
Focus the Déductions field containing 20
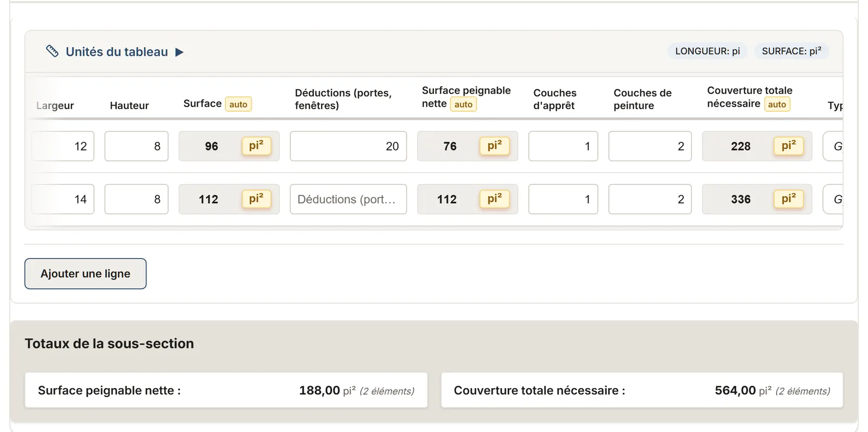[x=348, y=146]
